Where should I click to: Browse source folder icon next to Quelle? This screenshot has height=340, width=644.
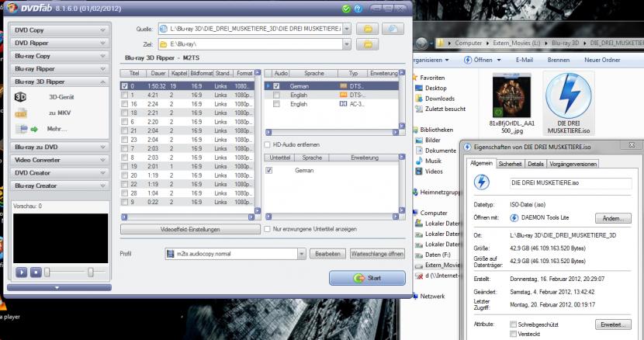click(x=368, y=29)
